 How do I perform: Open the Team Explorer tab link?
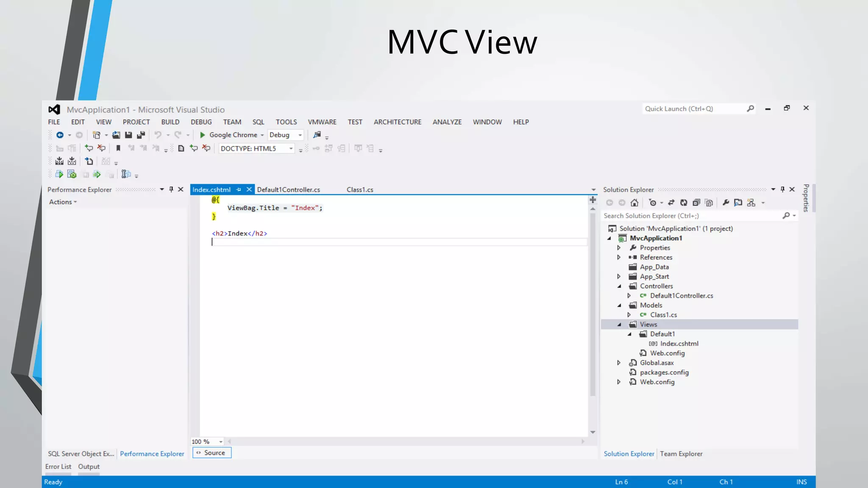[x=681, y=454]
